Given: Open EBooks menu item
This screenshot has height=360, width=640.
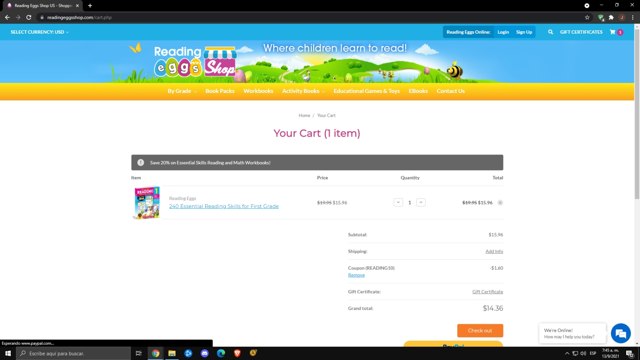Looking at the screenshot, I should point(418,91).
